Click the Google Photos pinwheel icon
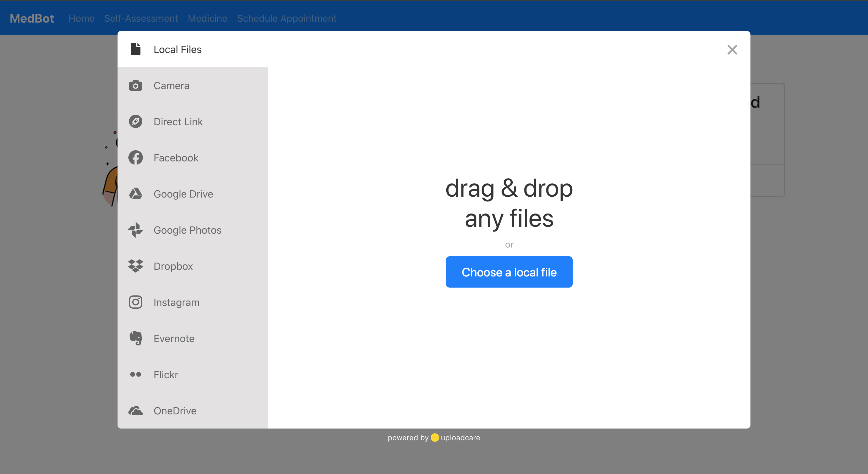The image size is (868, 474). click(x=135, y=230)
